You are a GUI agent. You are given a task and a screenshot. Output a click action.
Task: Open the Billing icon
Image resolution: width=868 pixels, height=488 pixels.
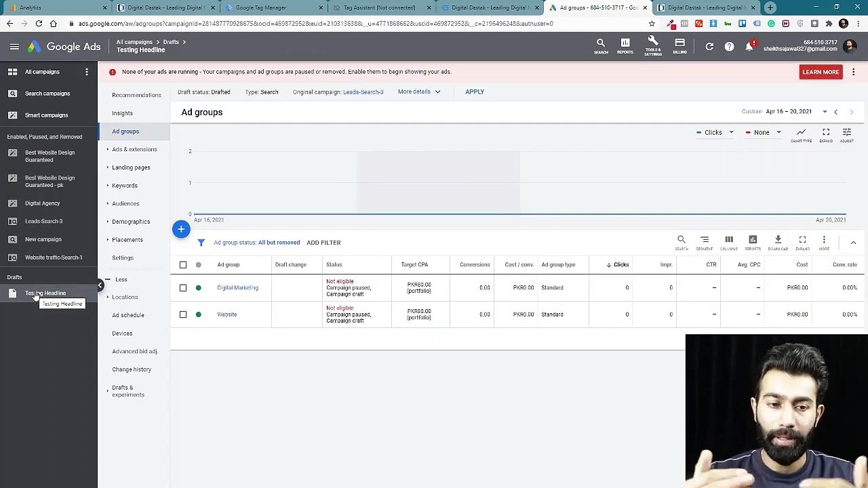(679, 46)
